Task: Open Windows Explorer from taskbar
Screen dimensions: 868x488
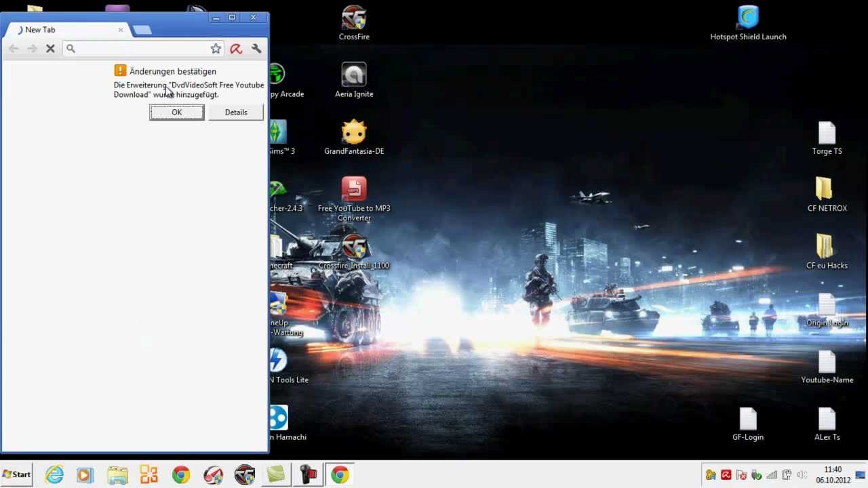Action: (117, 474)
